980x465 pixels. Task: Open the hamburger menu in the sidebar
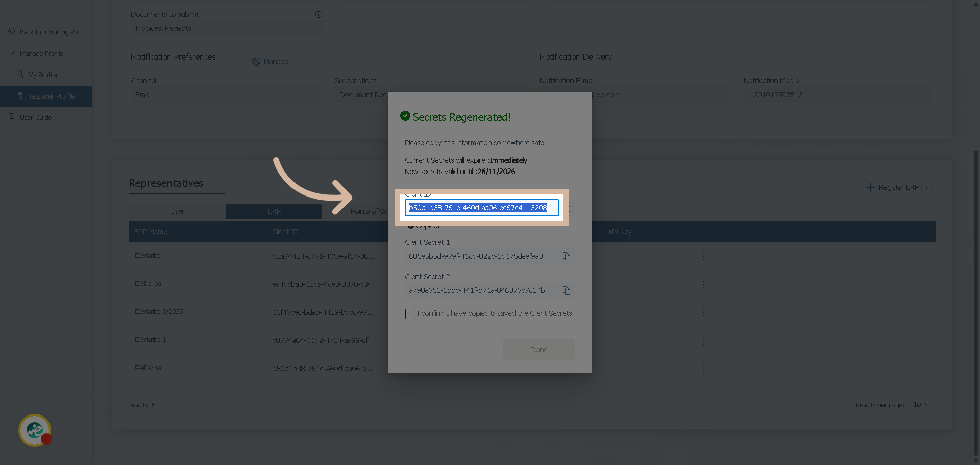coord(12,10)
